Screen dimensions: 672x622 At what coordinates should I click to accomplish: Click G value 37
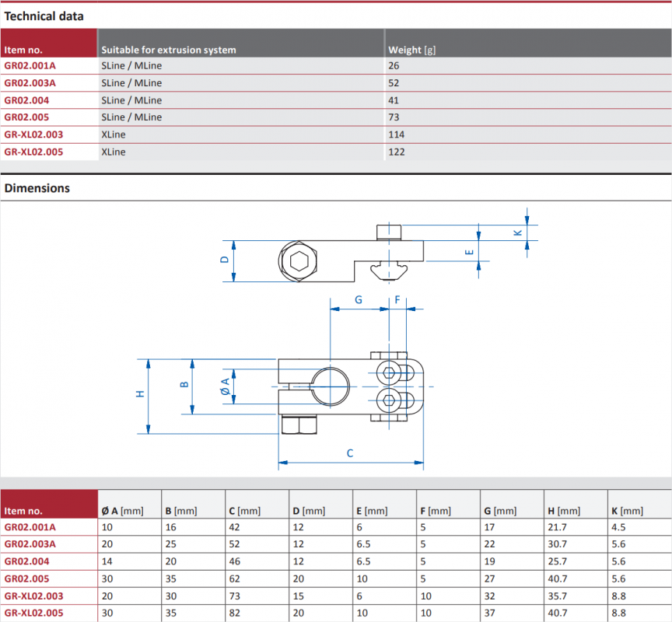(489, 613)
